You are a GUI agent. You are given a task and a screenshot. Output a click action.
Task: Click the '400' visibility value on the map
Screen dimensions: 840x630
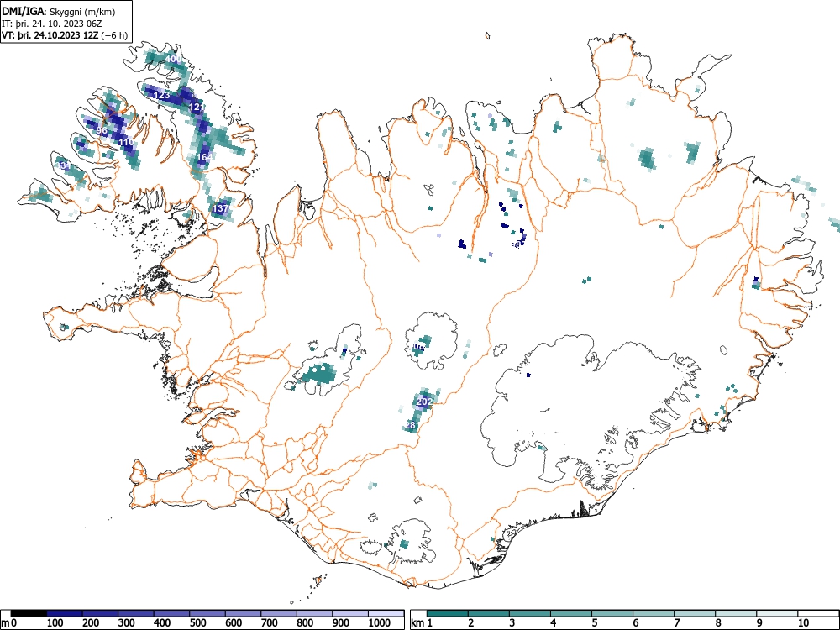coord(173,59)
